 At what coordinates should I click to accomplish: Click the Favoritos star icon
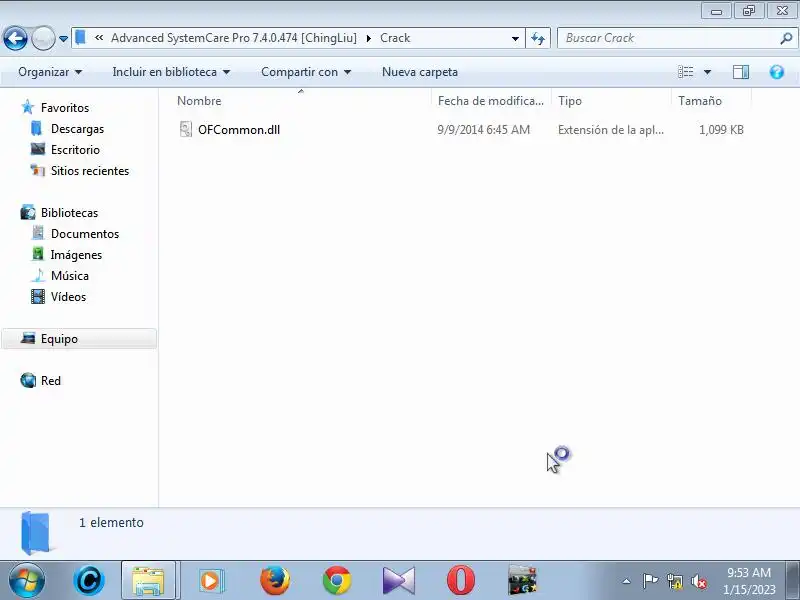click(x=28, y=107)
